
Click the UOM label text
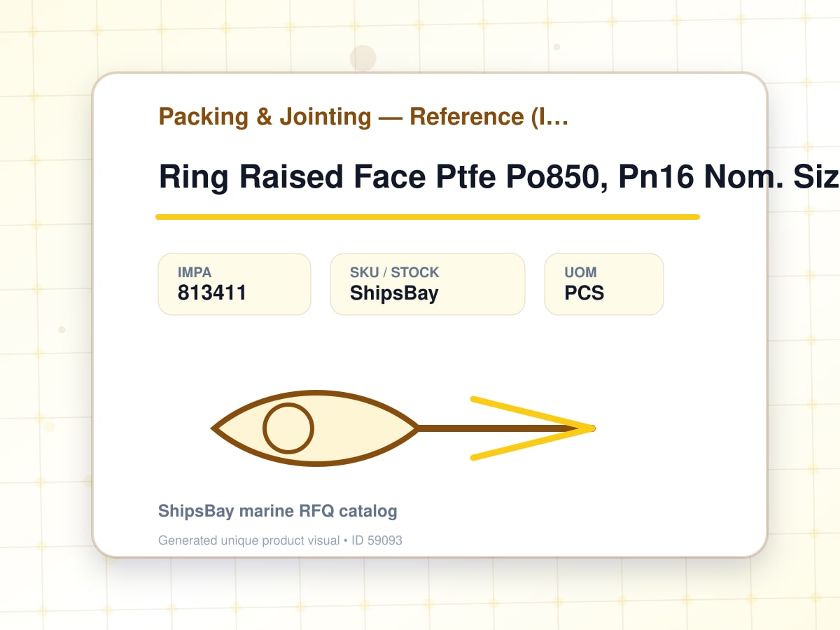point(581,272)
